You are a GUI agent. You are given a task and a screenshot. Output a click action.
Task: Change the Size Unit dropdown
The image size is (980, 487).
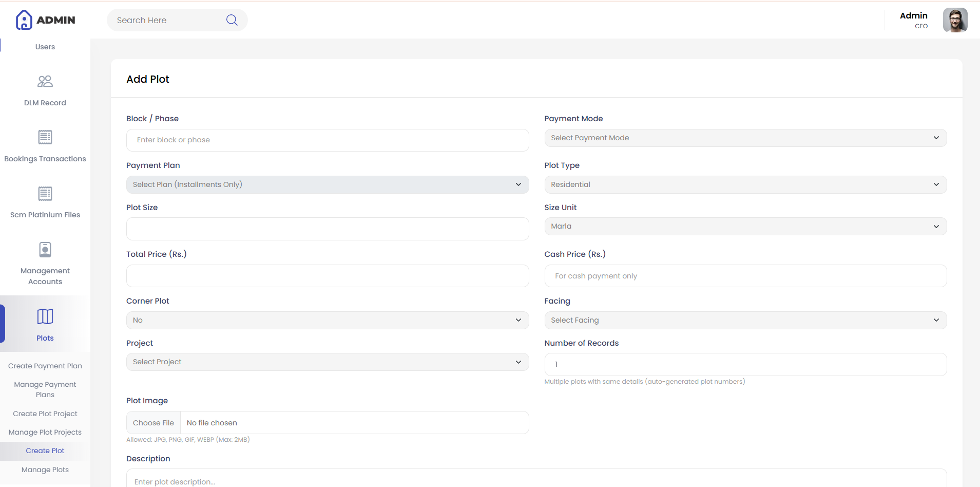tap(745, 226)
